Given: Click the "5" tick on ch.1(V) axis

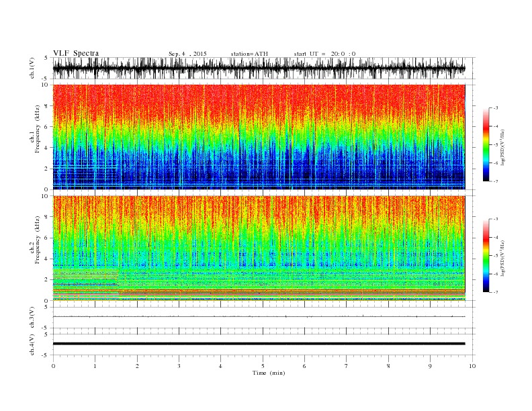Looking at the screenshot, I should click(47, 58).
